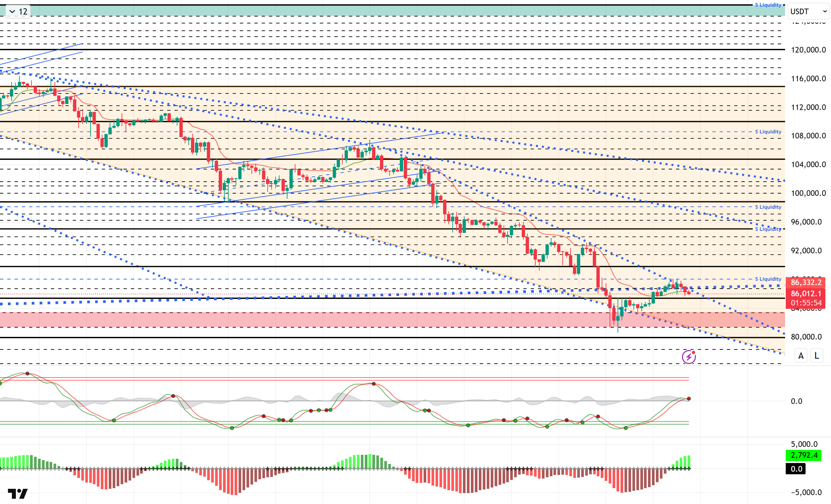Click the 120,000.0 price axis label
The height and width of the screenshot is (504, 831).
pos(808,50)
